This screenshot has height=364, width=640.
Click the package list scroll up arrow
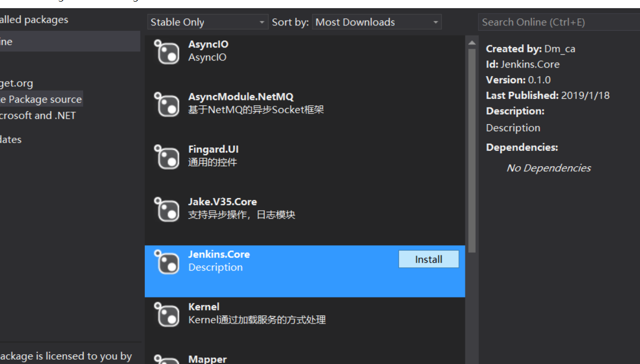[x=472, y=42]
